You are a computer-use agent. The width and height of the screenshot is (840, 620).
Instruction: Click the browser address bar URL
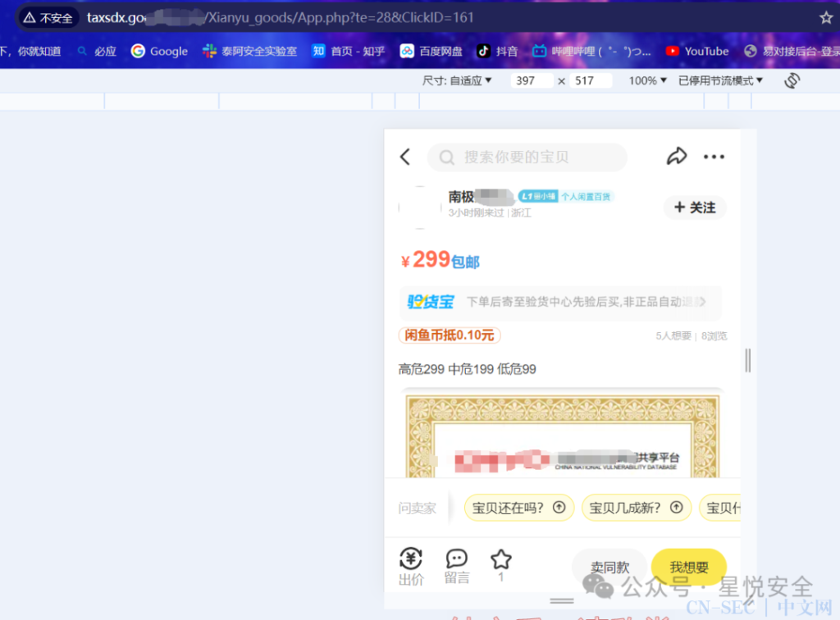coord(281,18)
